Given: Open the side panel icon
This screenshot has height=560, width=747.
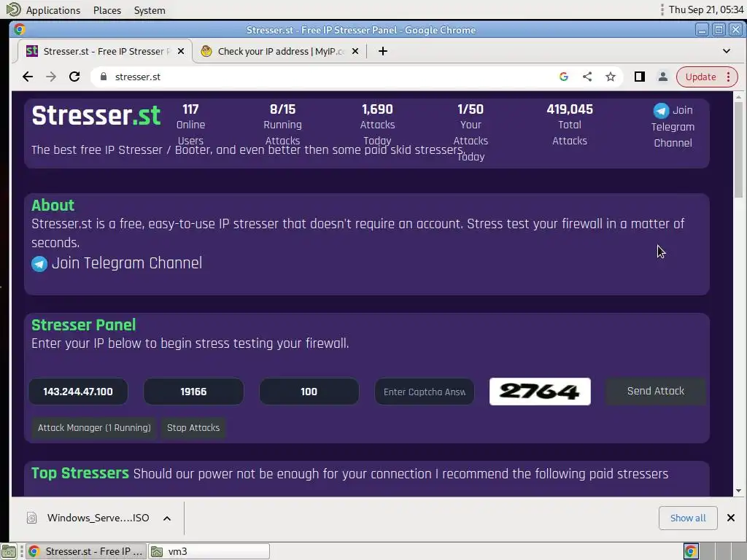Looking at the screenshot, I should coord(639,77).
